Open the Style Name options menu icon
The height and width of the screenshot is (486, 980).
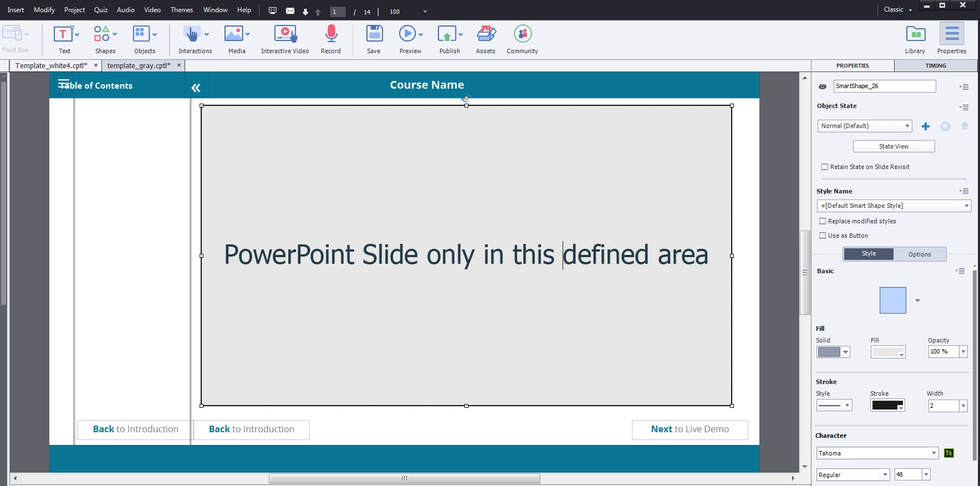pyautogui.click(x=964, y=191)
